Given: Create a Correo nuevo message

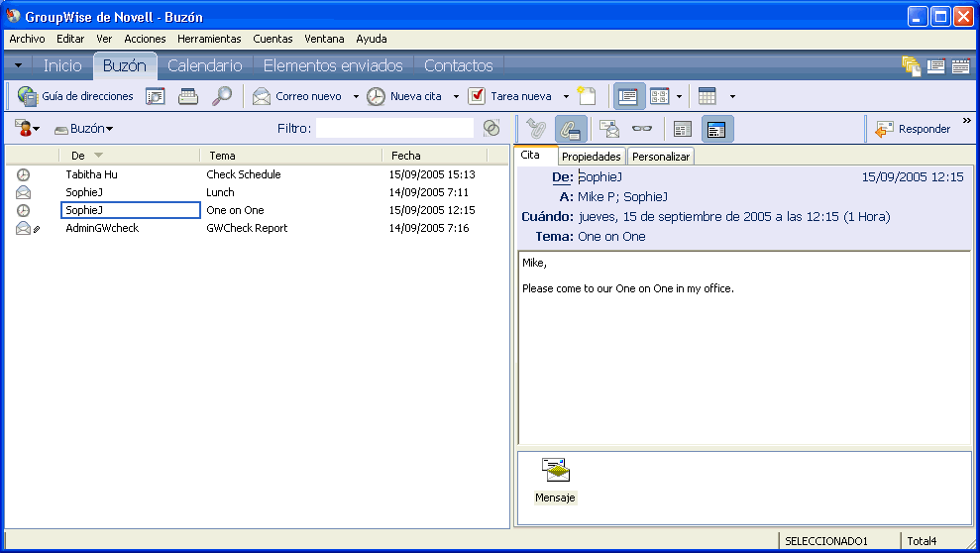Looking at the screenshot, I should tap(297, 96).
